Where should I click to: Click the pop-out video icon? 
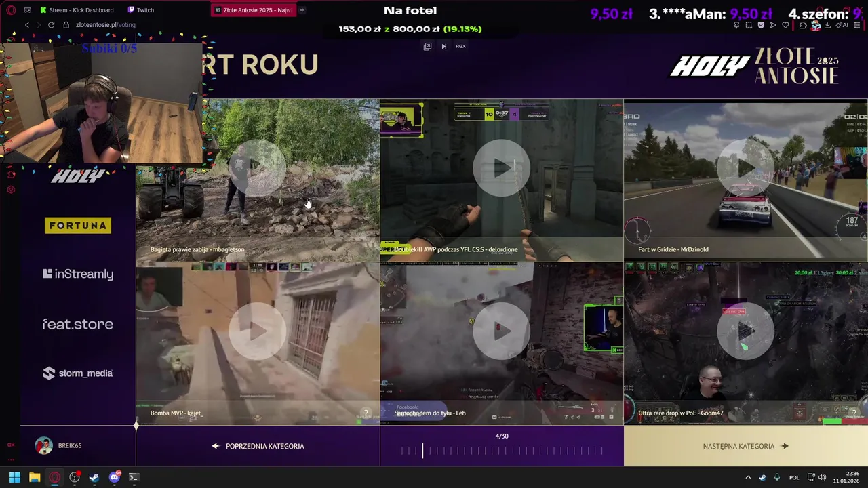pyautogui.click(x=427, y=46)
